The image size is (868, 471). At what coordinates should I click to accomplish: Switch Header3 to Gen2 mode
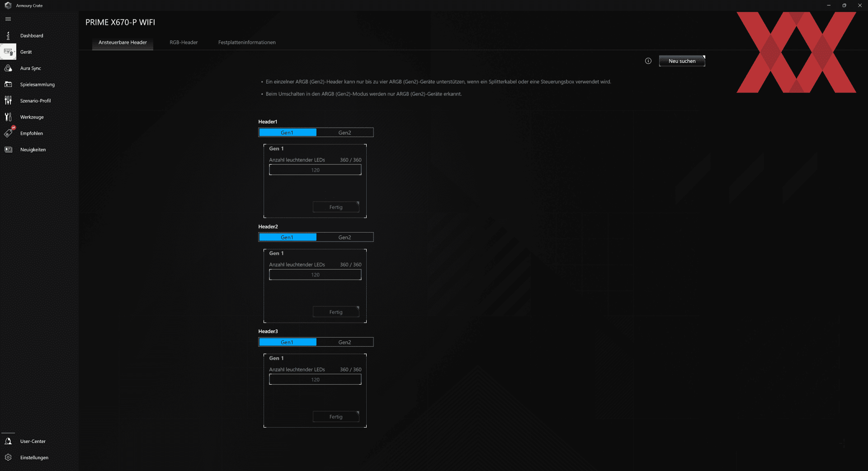tap(344, 343)
